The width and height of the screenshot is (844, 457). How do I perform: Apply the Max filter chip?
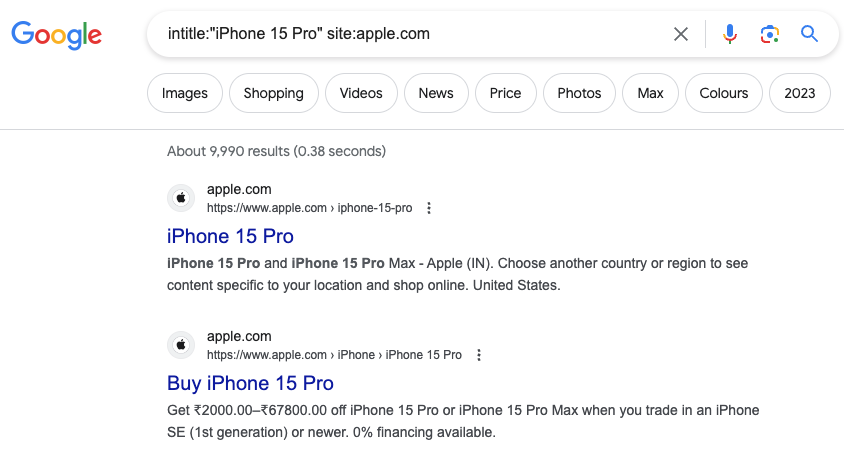pos(650,93)
